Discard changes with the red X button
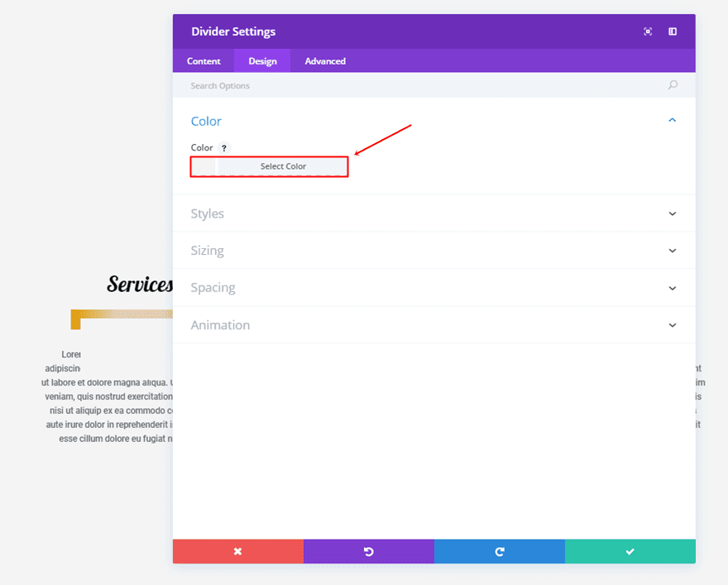 point(237,551)
